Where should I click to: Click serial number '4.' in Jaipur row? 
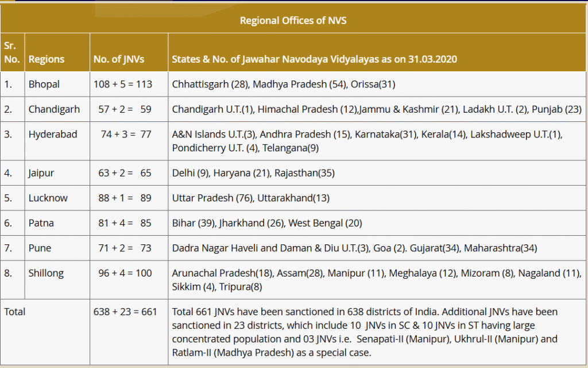tap(8, 172)
